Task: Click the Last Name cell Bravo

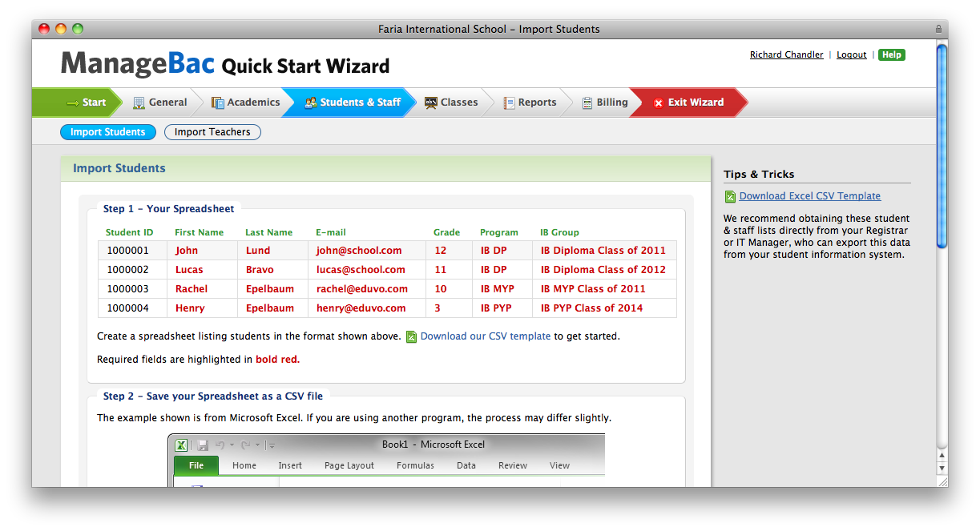Action: (x=260, y=270)
